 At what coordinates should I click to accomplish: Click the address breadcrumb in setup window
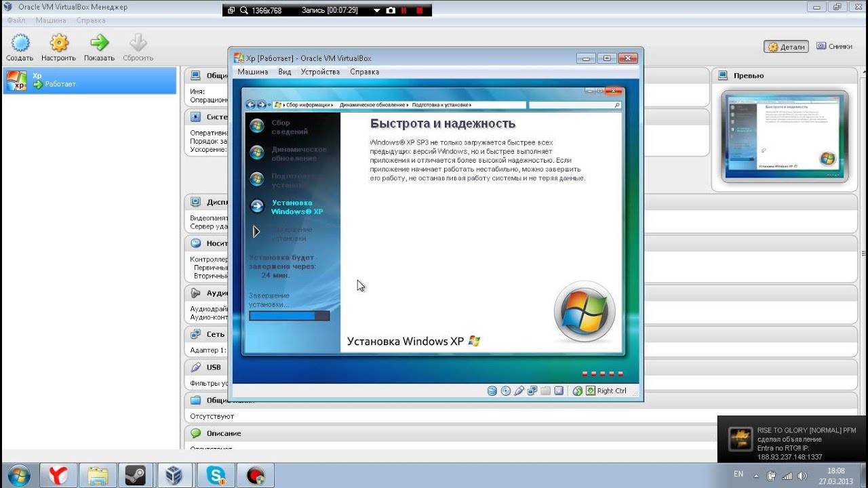(399, 105)
